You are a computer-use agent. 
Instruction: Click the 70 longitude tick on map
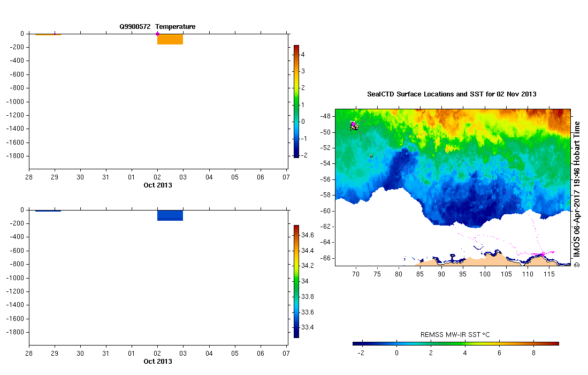[355, 274]
